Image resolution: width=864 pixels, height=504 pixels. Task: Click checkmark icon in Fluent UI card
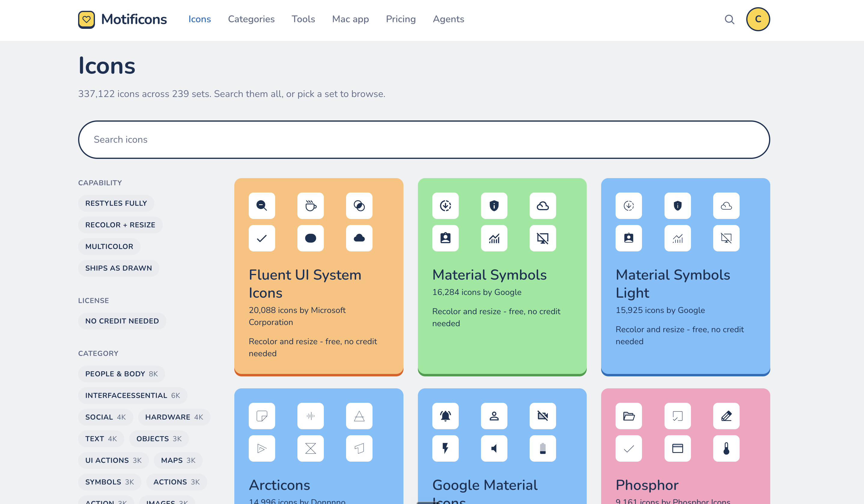point(262,238)
